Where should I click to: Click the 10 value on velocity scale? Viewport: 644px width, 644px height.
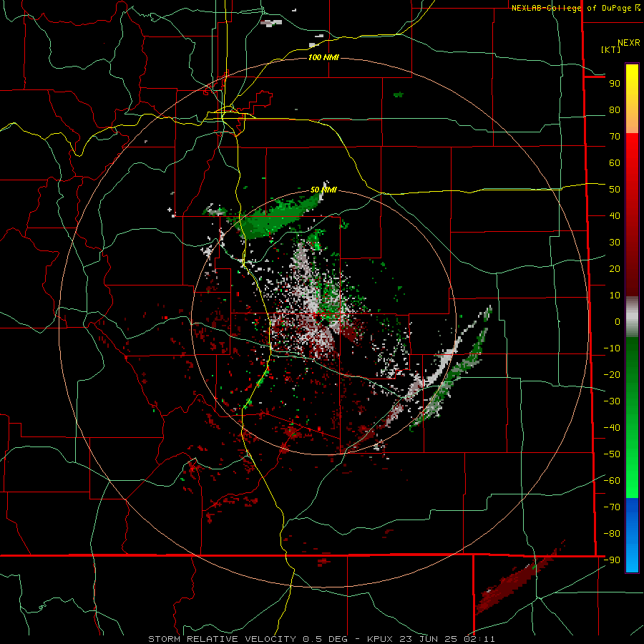(615, 296)
